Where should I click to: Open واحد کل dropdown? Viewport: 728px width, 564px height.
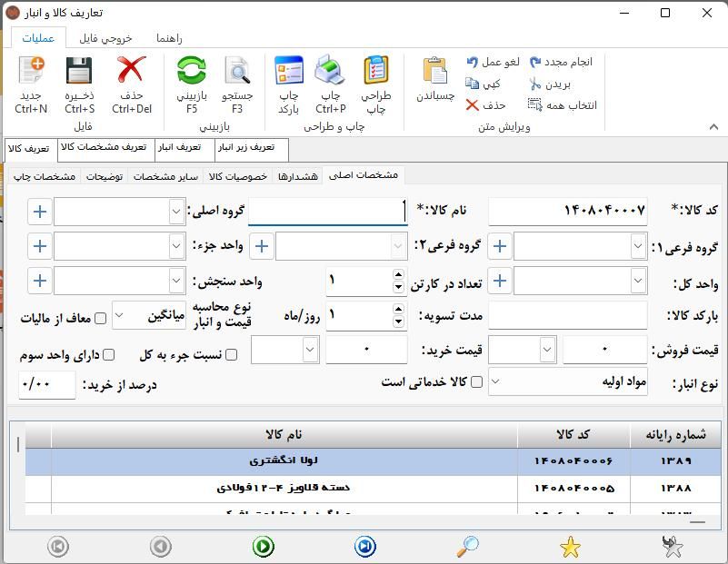tap(638, 281)
